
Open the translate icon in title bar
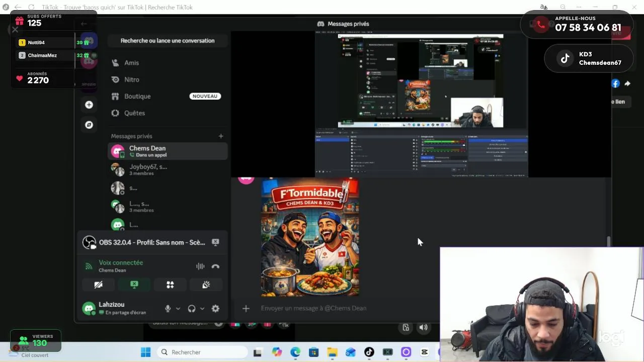pyautogui.click(x=543, y=7)
